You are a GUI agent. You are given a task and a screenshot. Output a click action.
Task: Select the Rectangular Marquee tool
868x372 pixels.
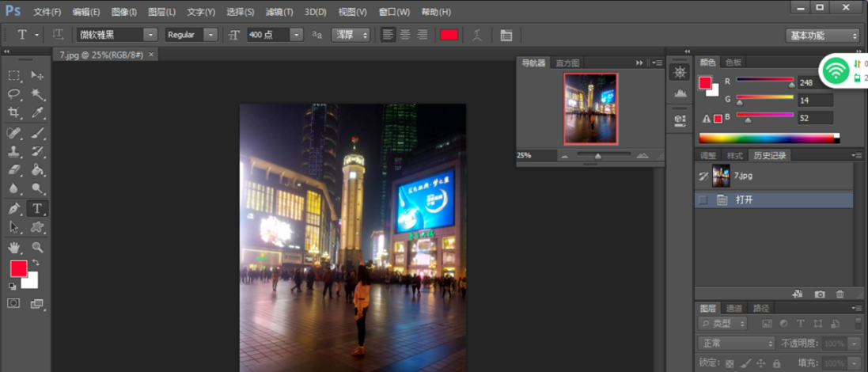coord(14,75)
